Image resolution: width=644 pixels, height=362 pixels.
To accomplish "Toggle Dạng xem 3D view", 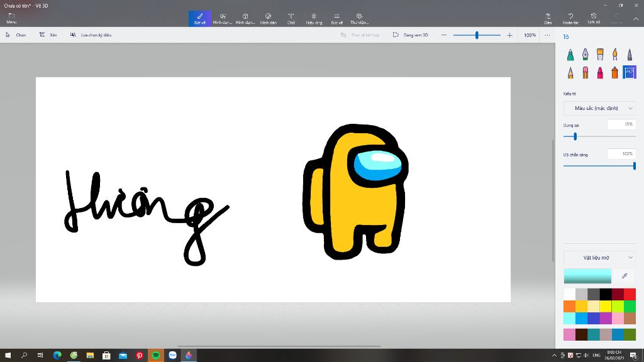I will click(x=410, y=35).
